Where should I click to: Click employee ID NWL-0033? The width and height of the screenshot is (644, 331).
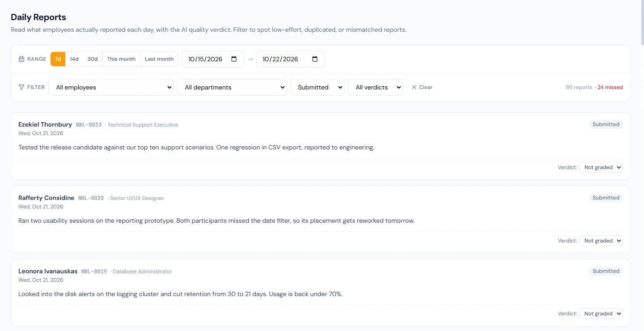click(89, 125)
